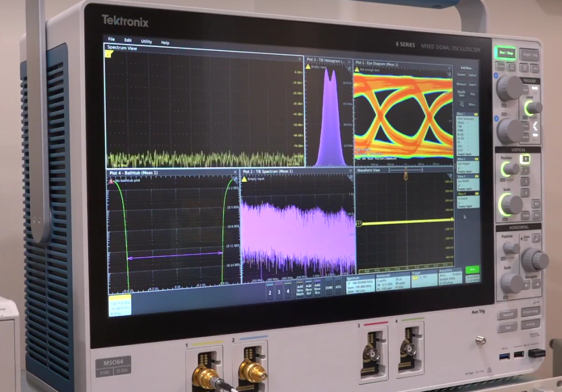This screenshot has height=392, width=562.
Task: Push the vertical channel 4 front-panel button
Action: click(526, 193)
